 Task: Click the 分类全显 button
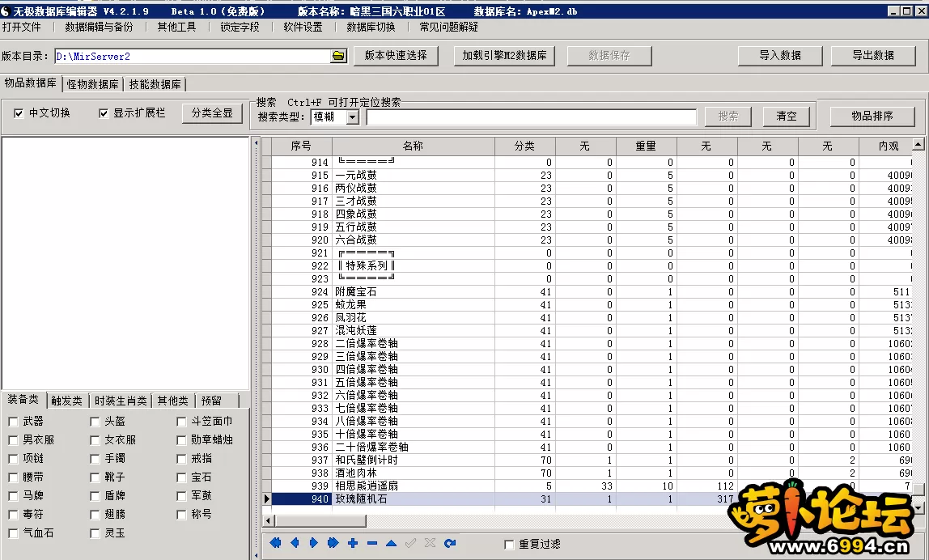[212, 113]
